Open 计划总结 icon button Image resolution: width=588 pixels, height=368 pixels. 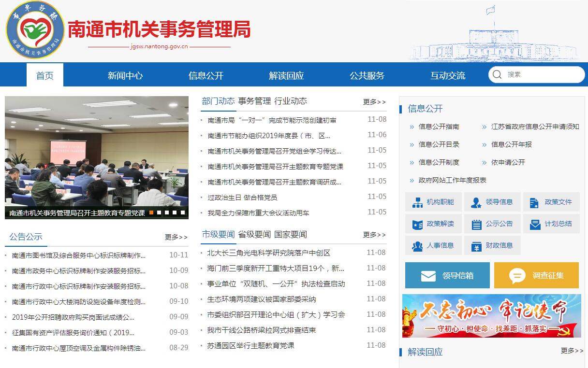[535, 224]
